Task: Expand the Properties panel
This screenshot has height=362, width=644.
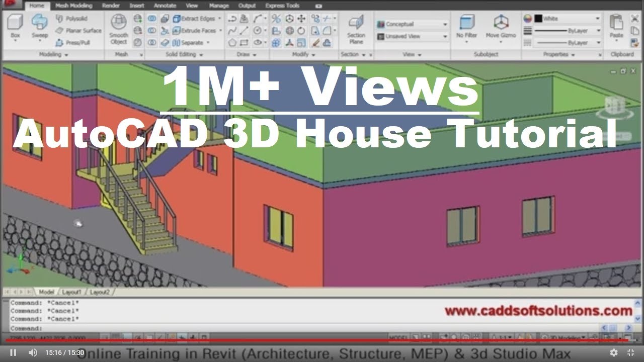Action: point(559,54)
